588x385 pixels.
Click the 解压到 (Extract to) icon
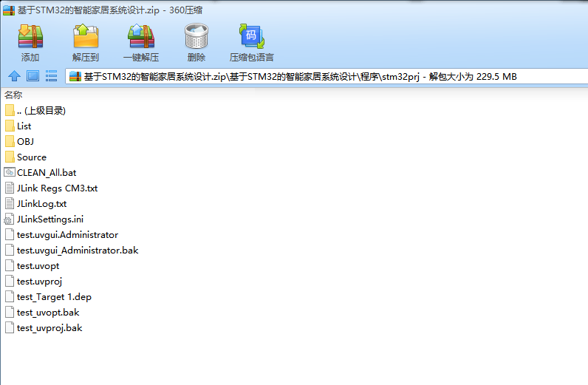[86, 36]
